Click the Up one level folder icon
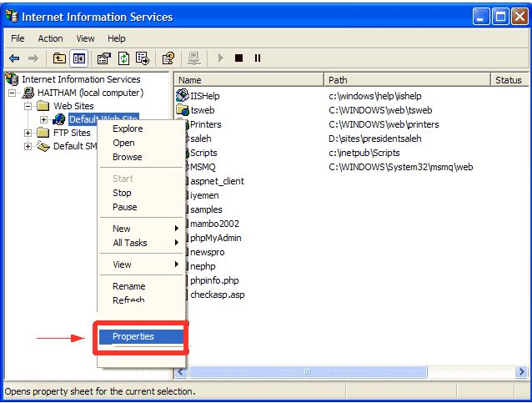Image resolution: width=532 pixels, height=403 pixels. point(59,58)
